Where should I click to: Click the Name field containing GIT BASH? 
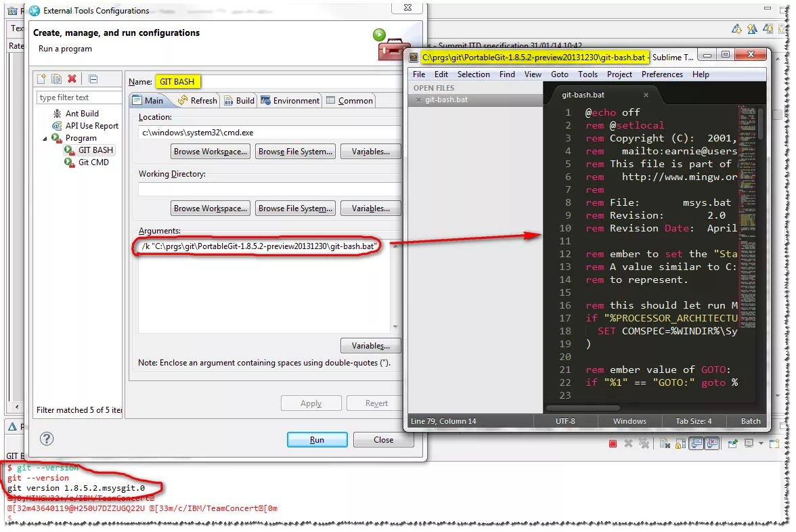point(278,82)
